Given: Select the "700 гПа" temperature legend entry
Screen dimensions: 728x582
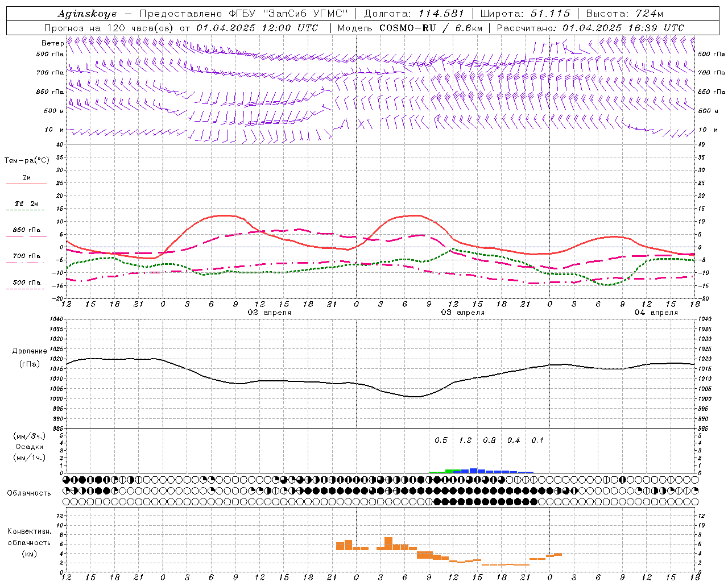Looking at the screenshot, I should [26, 256].
